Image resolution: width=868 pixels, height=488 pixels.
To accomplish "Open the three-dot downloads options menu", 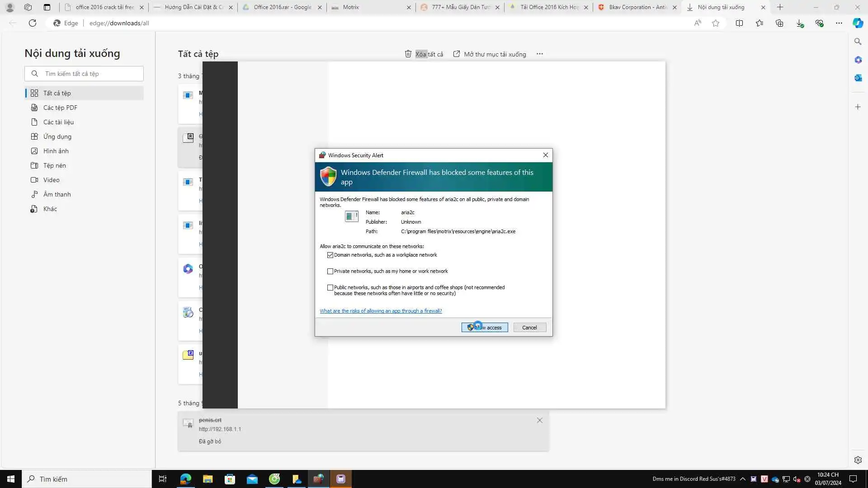I will [539, 54].
